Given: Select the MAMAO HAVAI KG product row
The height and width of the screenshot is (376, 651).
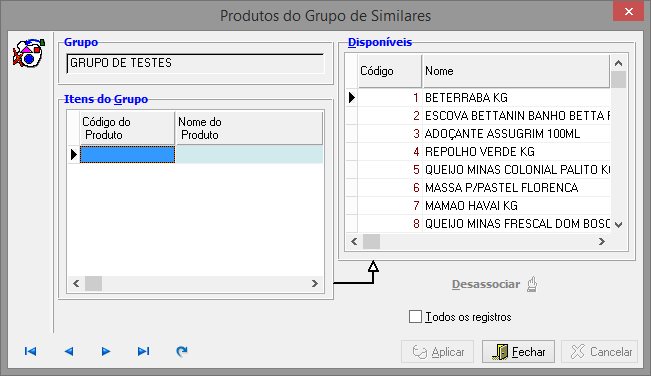Looking at the screenshot, I should click(x=478, y=205).
